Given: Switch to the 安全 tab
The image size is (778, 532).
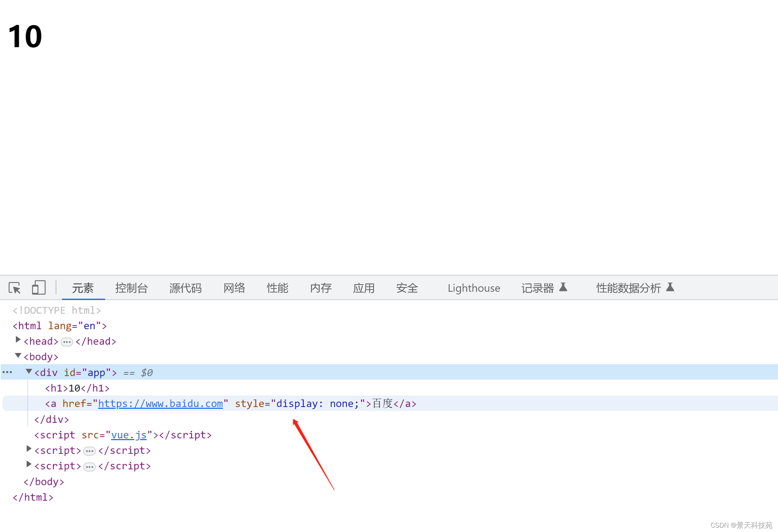Looking at the screenshot, I should pyautogui.click(x=407, y=288).
